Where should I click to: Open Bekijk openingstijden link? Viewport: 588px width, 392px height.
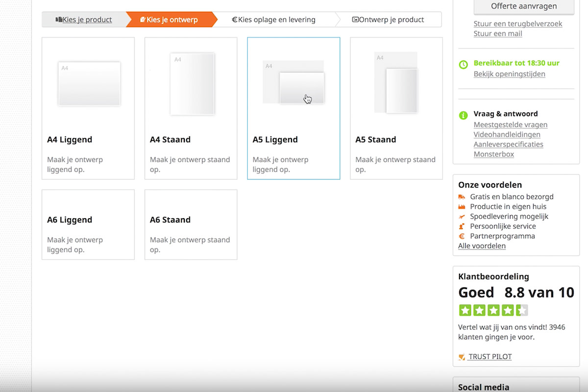coord(509,74)
